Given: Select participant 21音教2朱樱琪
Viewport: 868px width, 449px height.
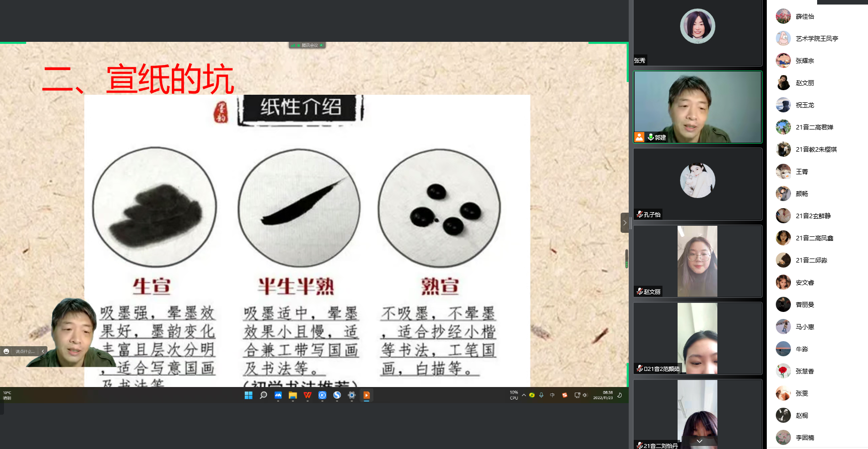Looking at the screenshot, I should pos(817,150).
